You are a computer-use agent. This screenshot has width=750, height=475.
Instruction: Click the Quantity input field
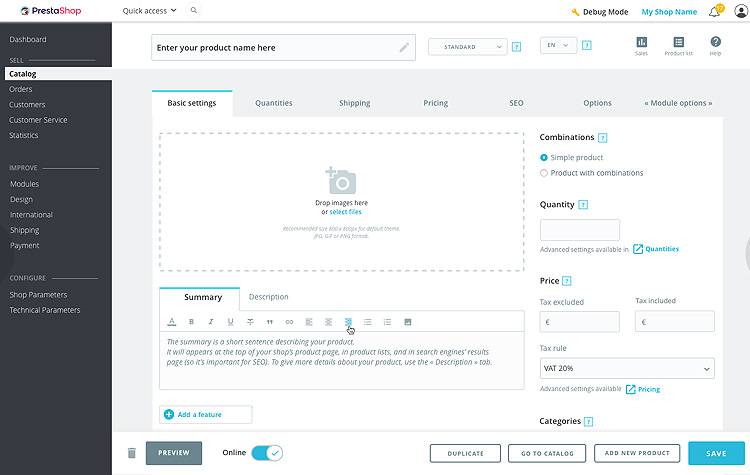point(580,230)
